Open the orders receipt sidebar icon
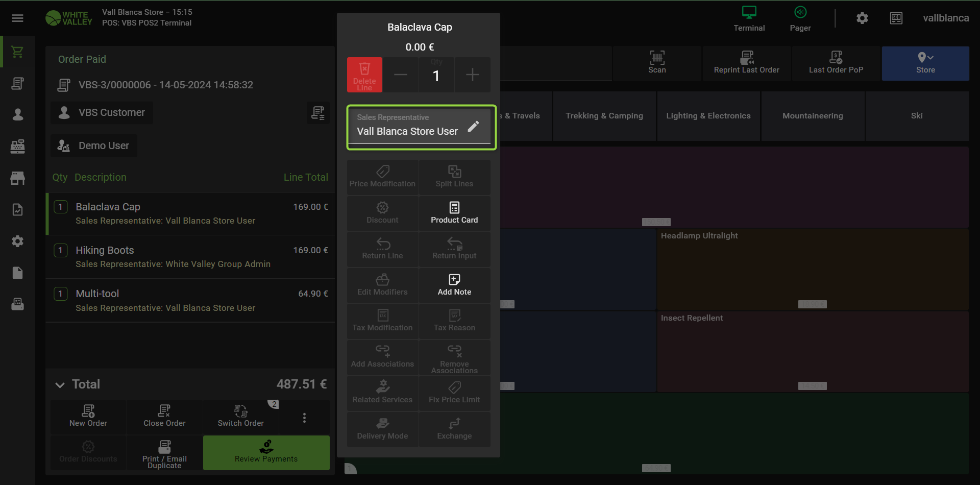The image size is (980, 485). tap(17, 83)
